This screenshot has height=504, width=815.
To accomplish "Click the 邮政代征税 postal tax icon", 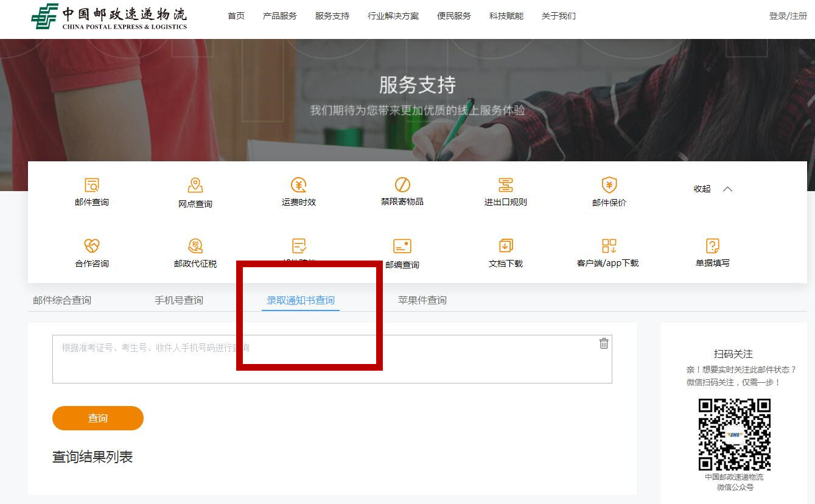I will pos(194,251).
